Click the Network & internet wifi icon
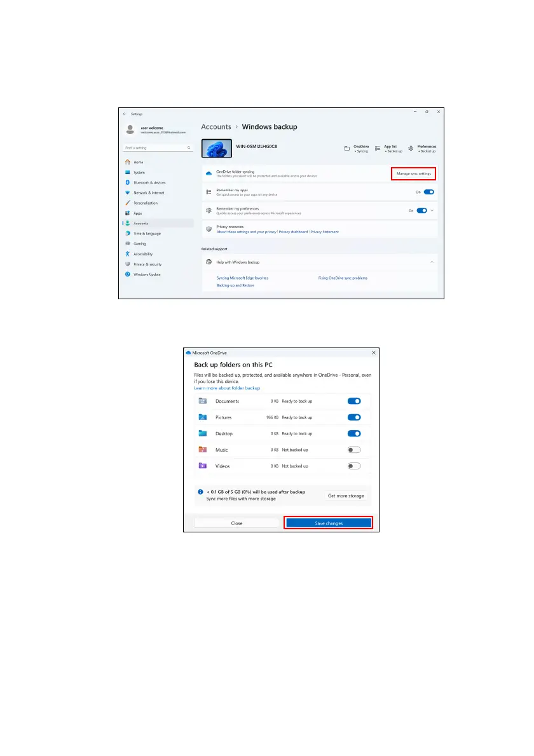The image size is (534, 756). click(x=128, y=192)
